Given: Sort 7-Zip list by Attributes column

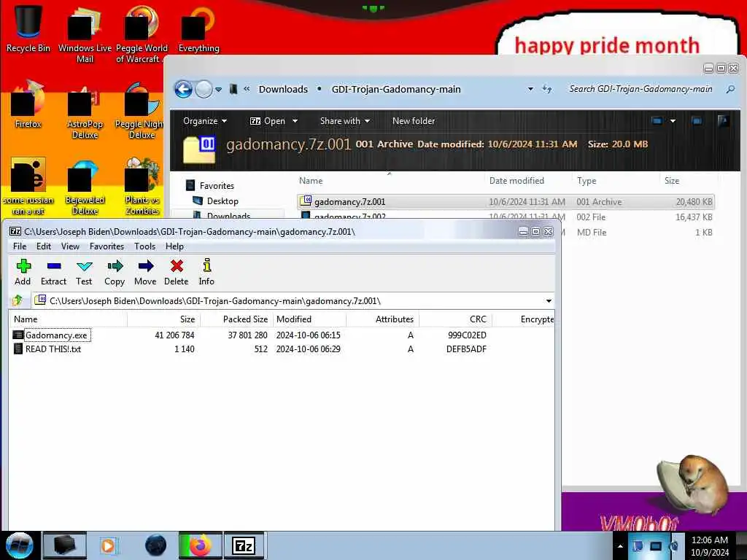Looking at the screenshot, I should [382, 319].
